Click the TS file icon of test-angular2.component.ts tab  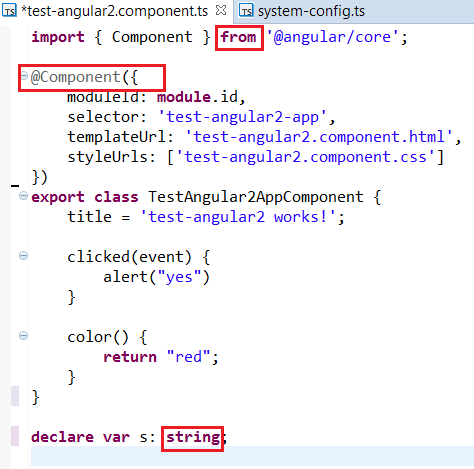tap(9, 11)
